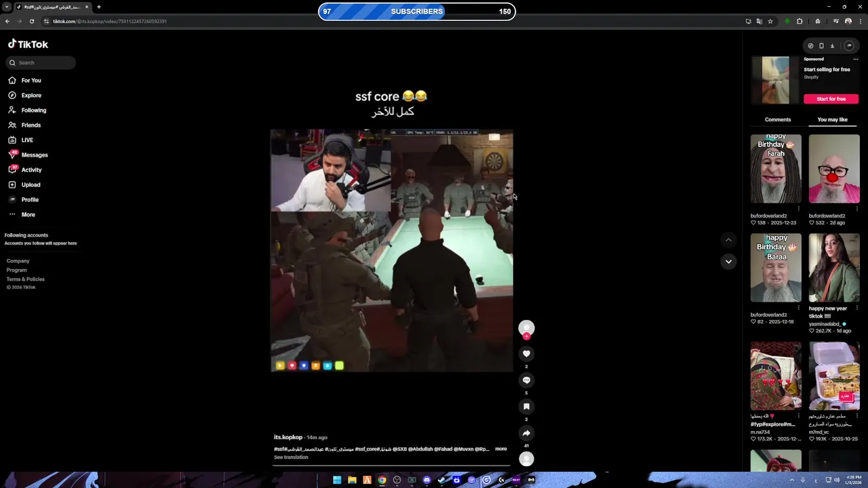Close the TikTok browser tab
The height and width of the screenshot is (488, 868).
pos(87,7)
